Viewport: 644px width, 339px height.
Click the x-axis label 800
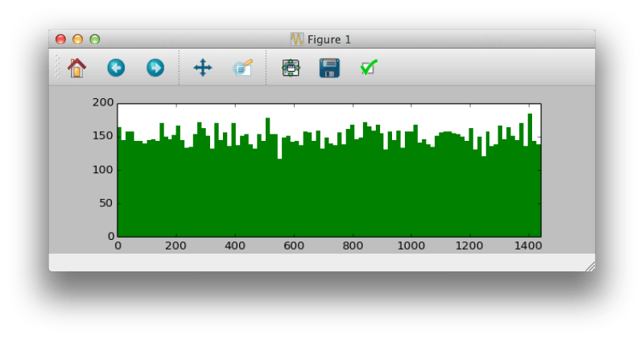click(353, 246)
